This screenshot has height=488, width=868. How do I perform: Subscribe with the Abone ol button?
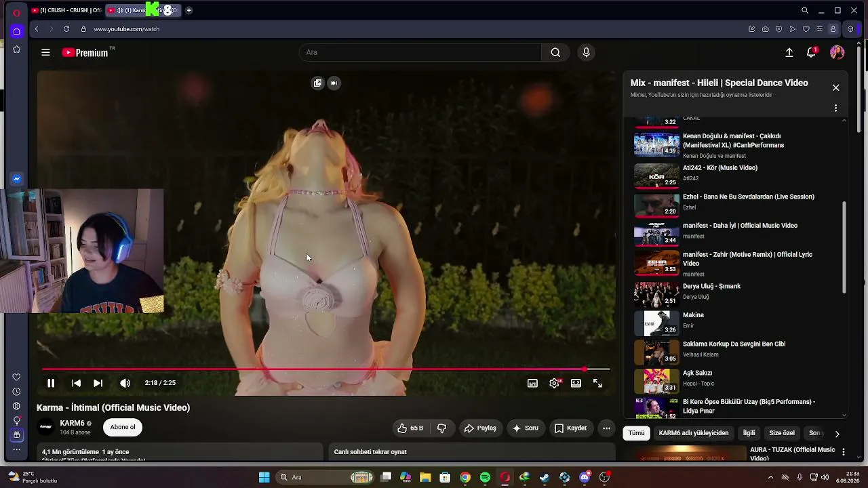click(123, 427)
